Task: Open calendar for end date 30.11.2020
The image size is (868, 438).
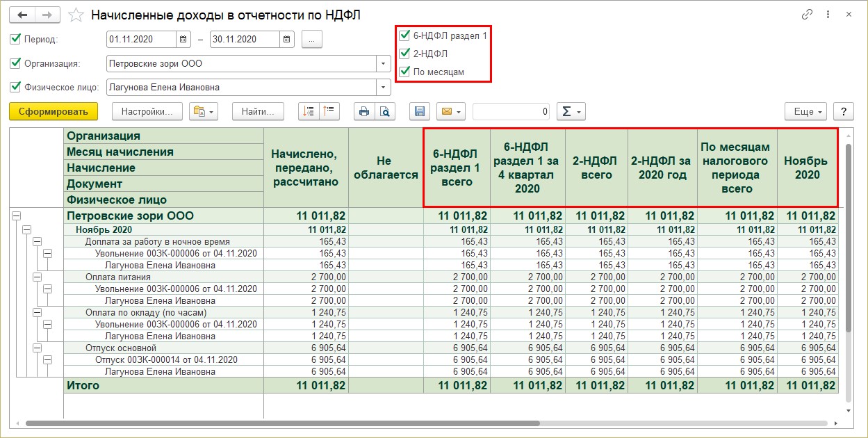Action: point(286,40)
